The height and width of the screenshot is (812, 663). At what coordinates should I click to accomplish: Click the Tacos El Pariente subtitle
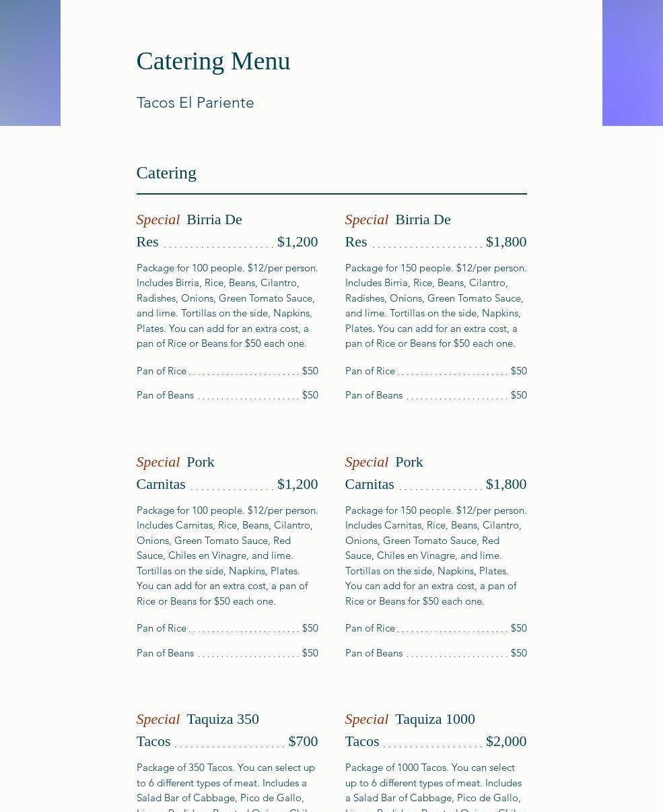click(195, 103)
